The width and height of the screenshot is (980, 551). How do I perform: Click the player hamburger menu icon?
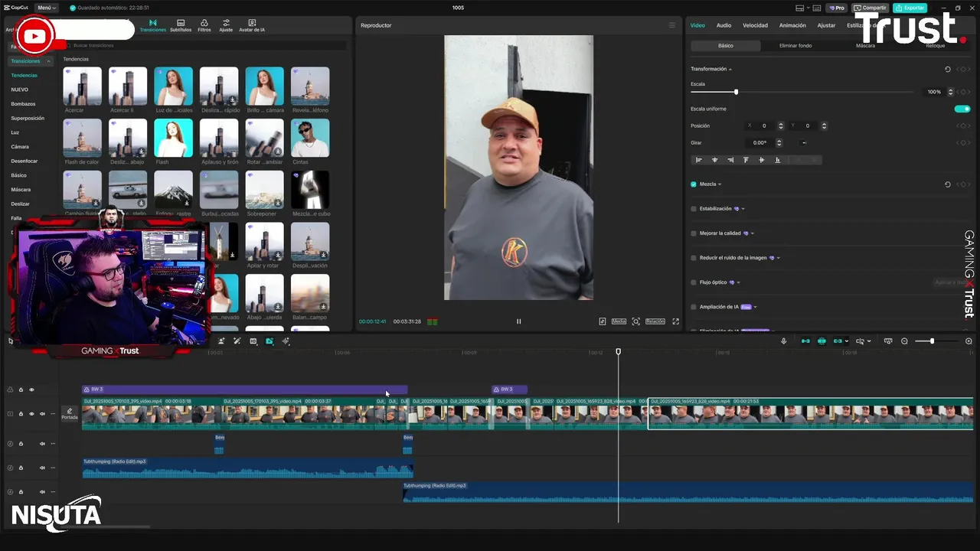(x=672, y=25)
